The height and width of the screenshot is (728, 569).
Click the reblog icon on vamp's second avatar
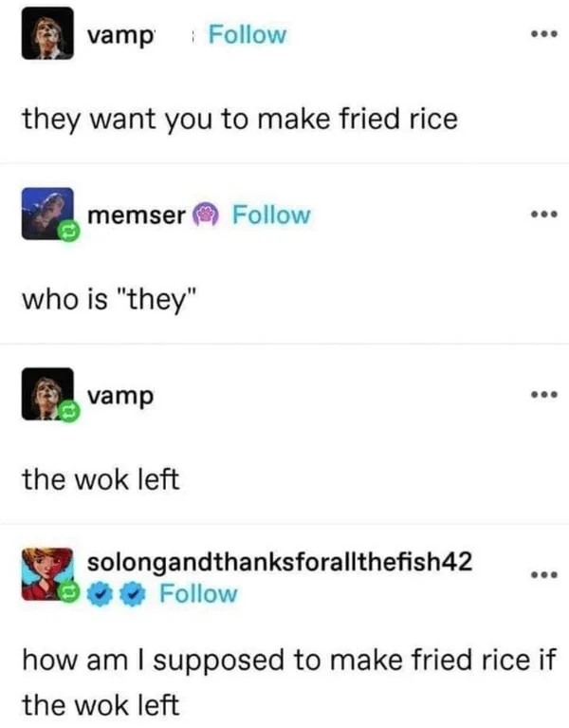(x=68, y=411)
